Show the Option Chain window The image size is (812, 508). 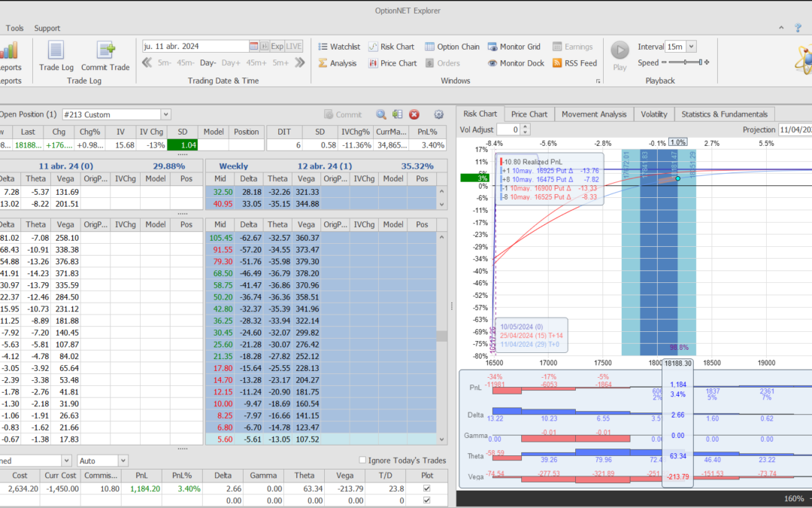click(x=452, y=47)
